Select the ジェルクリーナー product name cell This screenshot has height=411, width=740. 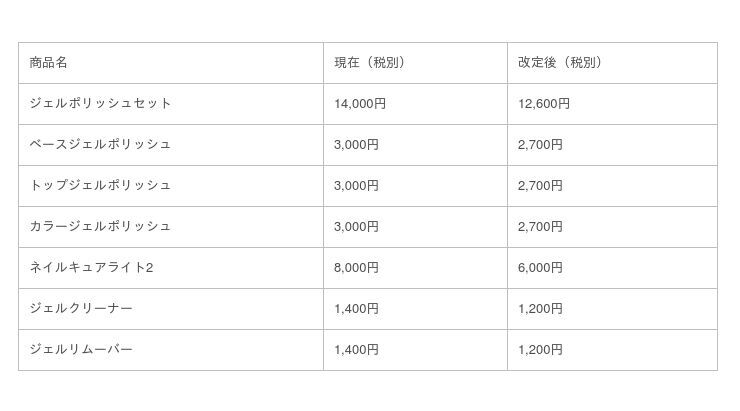(81, 309)
